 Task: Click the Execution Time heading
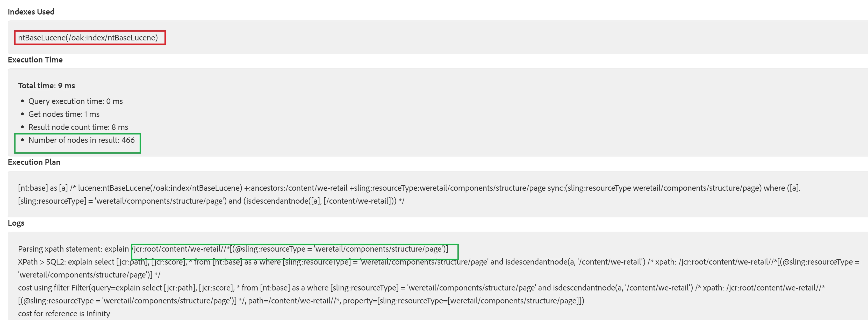pos(35,60)
